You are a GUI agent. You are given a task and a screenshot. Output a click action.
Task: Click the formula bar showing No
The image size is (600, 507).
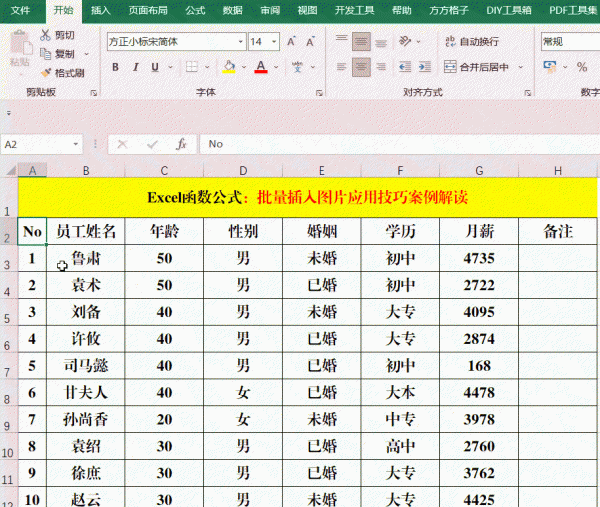click(399, 144)
